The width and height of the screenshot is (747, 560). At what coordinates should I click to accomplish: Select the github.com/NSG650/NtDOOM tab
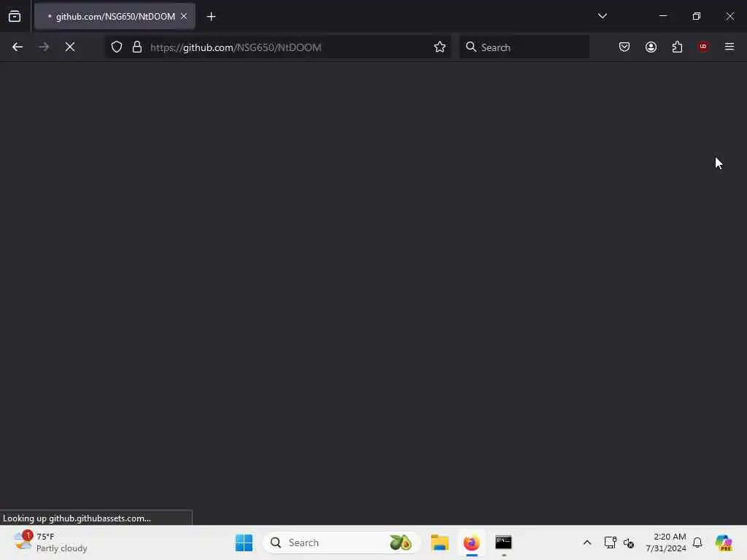[x=115, y=16]
